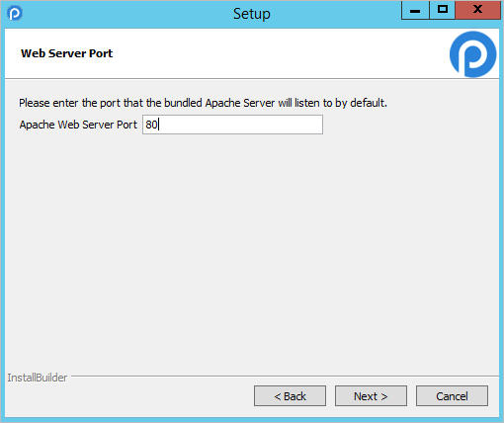The width and height of the screenshot is (504, 423).
Task: Click the Apache Web Server Port label
Action: pos(78,125)
